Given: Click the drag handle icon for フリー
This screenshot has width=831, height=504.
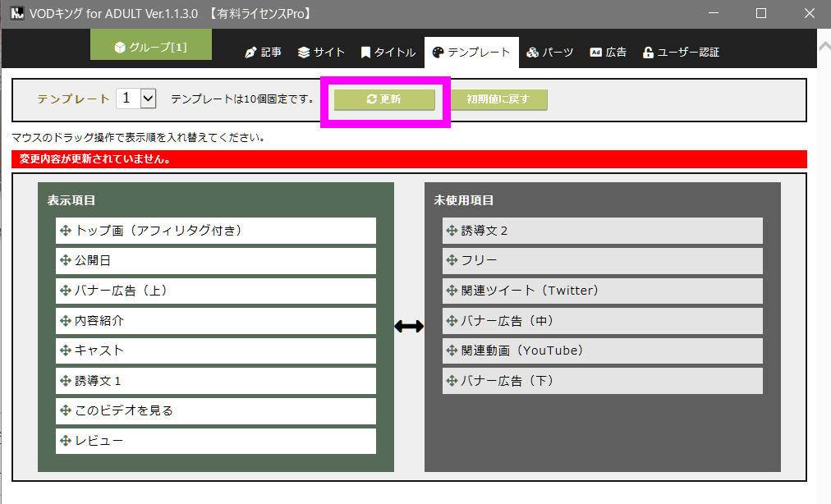Looking at the screenshot, I should (x=452, y=261).
